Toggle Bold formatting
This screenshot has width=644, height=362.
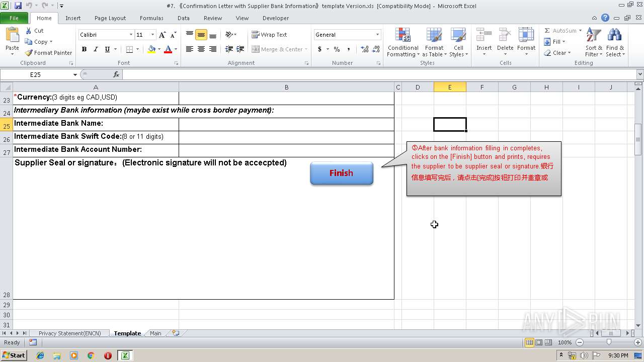click(x=84, y=49)
